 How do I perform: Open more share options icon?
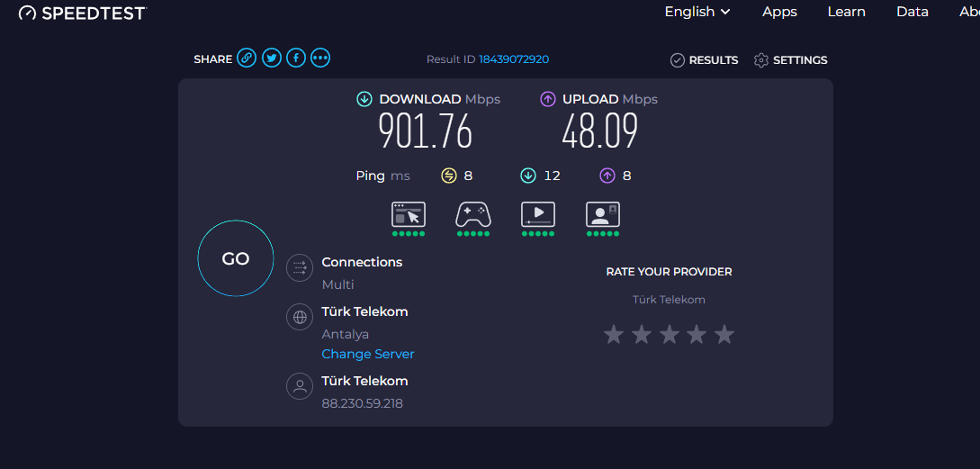[x=320, y=59]
